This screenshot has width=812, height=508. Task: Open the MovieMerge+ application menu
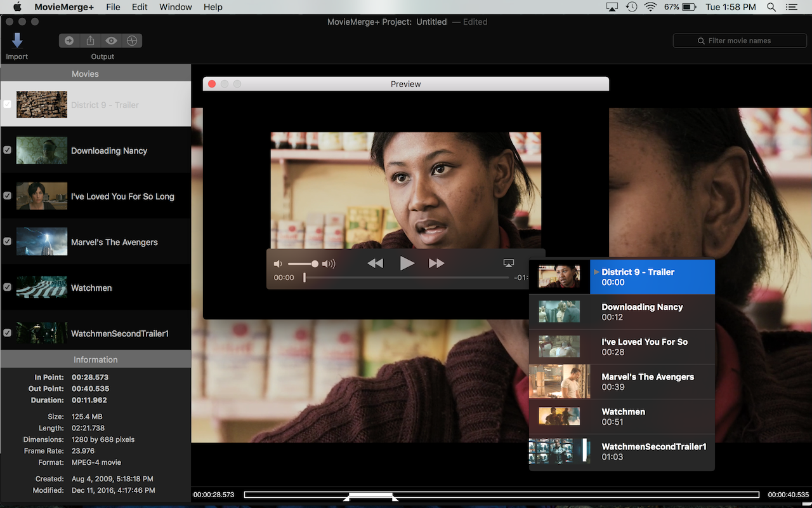pyautogui.click(x=64, y=7)
